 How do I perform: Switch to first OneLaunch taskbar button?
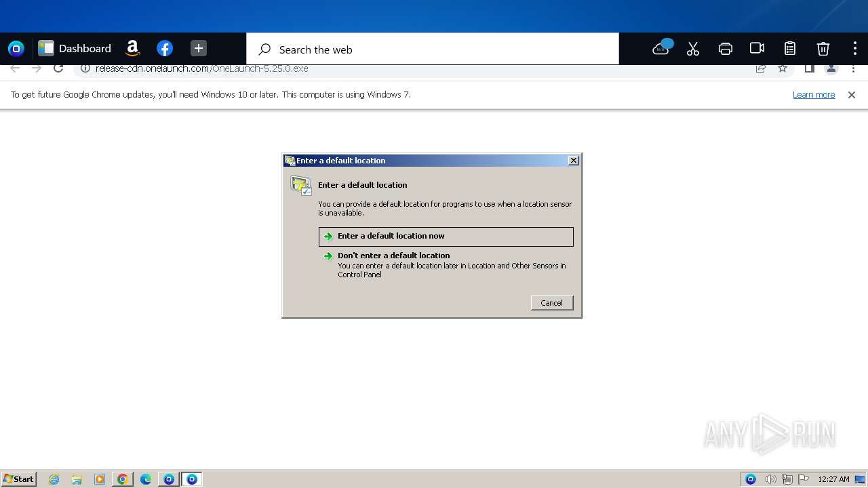click(x=169, y=479)
